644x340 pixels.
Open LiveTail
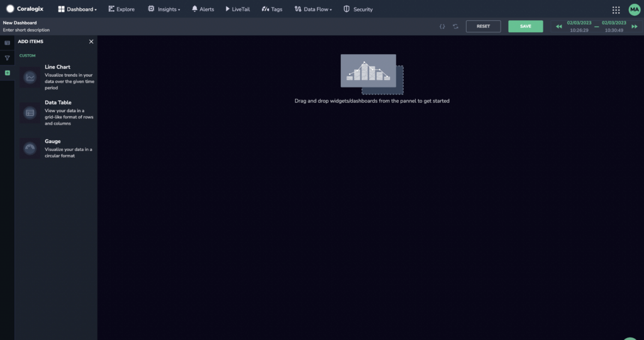tap(237, 9)
